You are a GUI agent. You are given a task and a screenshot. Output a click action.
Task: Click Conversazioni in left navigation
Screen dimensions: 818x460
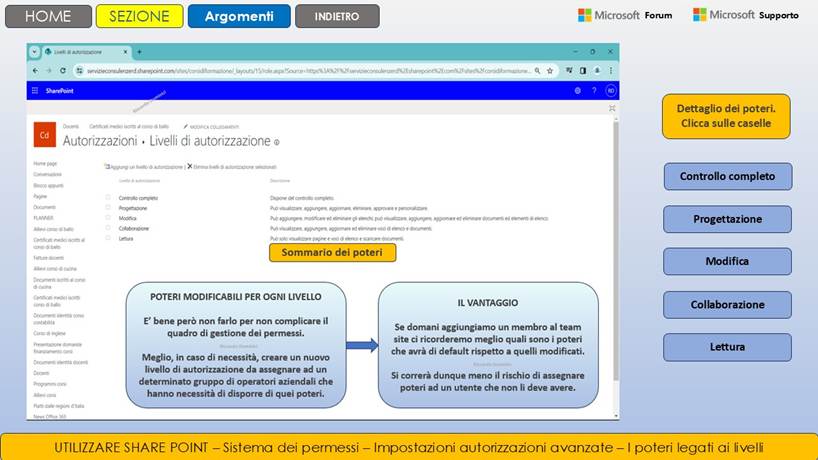[x=47, y=175]
